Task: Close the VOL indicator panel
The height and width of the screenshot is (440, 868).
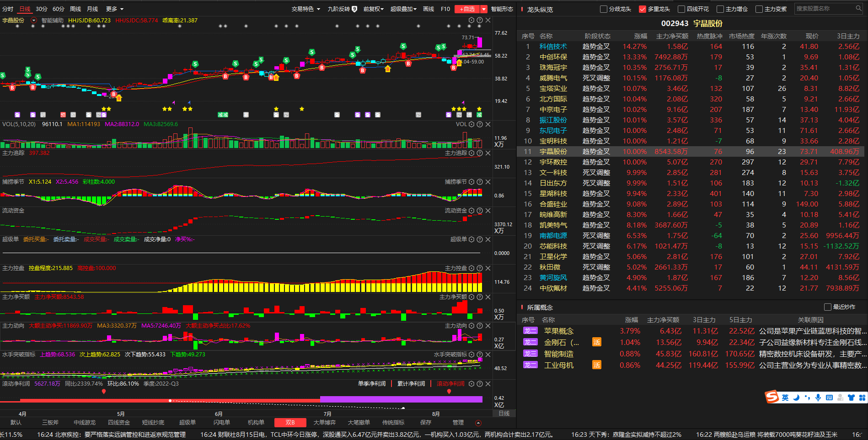Action: point(488,124)
